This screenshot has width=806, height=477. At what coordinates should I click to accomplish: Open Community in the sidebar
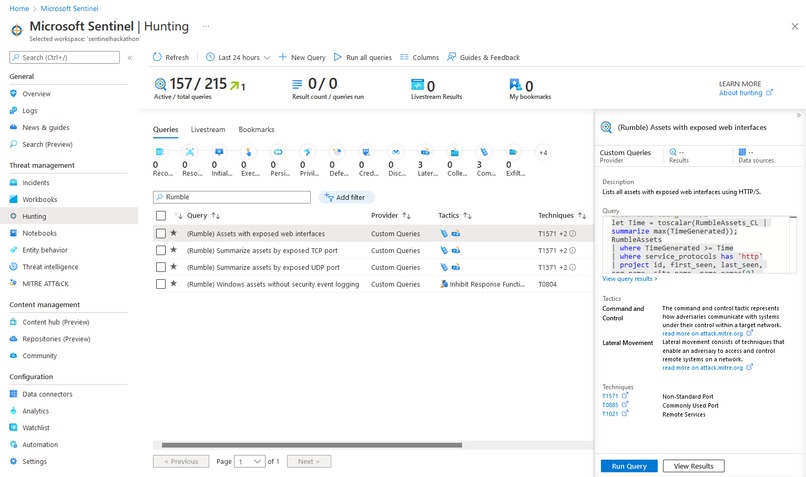point(40,356)
